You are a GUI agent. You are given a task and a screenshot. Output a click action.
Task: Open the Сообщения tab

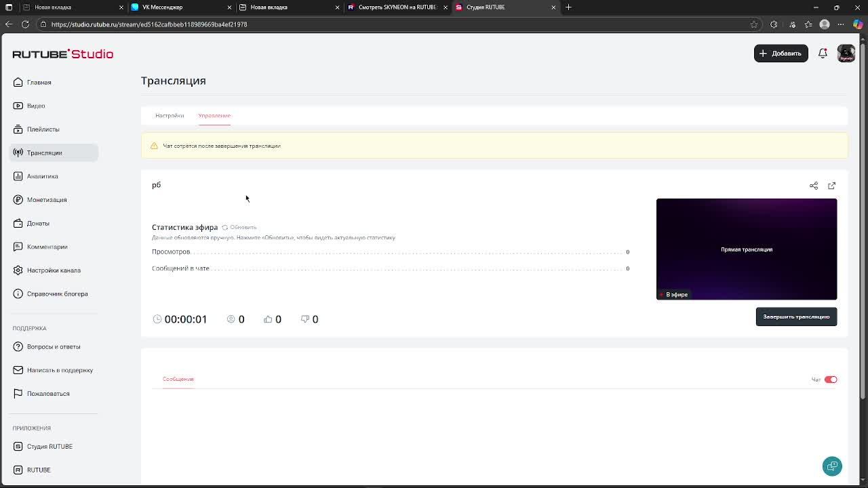pyautogui.click(x=178, y=379)
